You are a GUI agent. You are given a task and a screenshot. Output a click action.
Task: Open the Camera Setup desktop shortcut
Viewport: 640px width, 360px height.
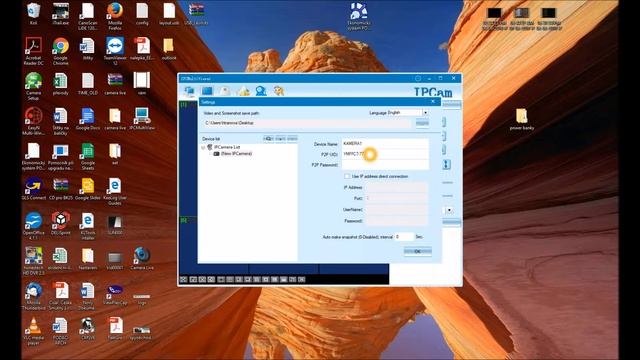click(x=33, y=86)
